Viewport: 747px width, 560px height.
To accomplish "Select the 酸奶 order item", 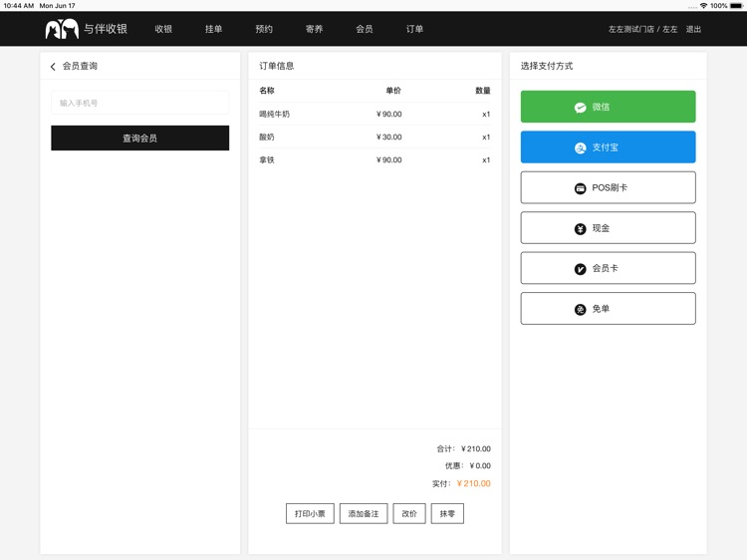I will [x=374, y=137].
